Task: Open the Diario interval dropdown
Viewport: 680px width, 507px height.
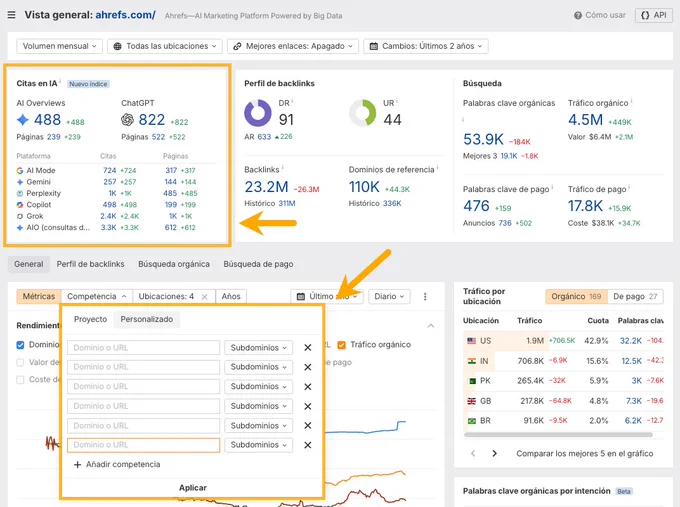Action: point(389,297)
